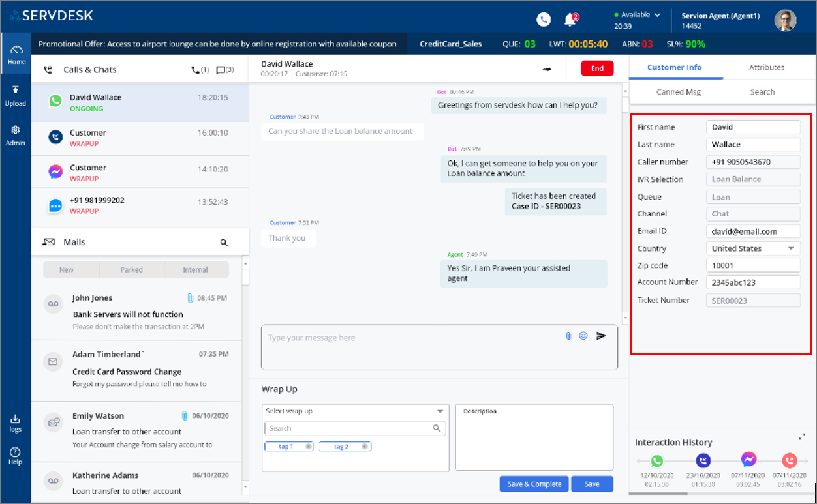
Task: Open the notification bell alerts
Action: point(570,20)
